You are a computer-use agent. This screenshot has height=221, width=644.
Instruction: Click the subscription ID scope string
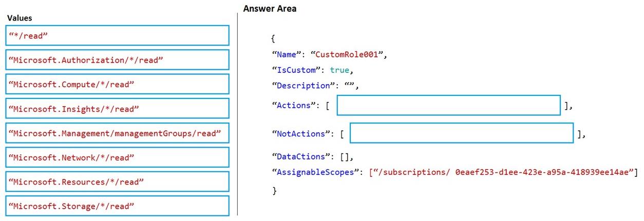[x=503, y=172]
